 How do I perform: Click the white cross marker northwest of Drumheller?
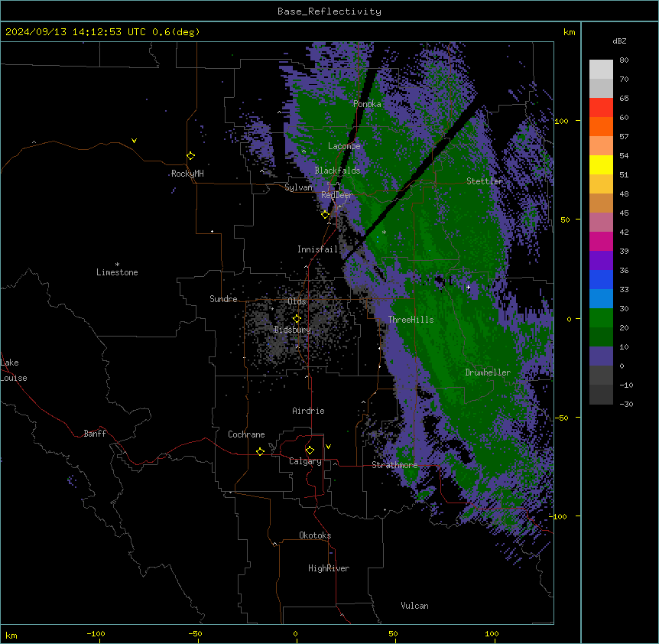[x=468, y=288]
